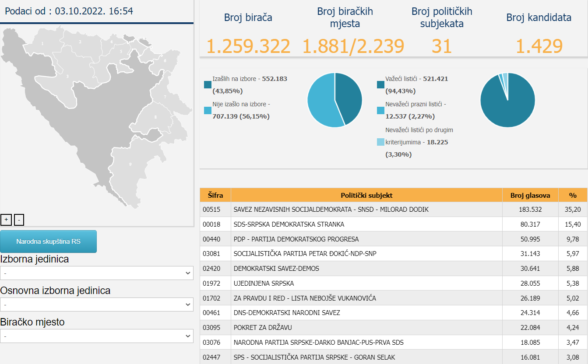
Task: Zoom out the map with minus button
Action: pyautogui.click(x=19, y=220)
